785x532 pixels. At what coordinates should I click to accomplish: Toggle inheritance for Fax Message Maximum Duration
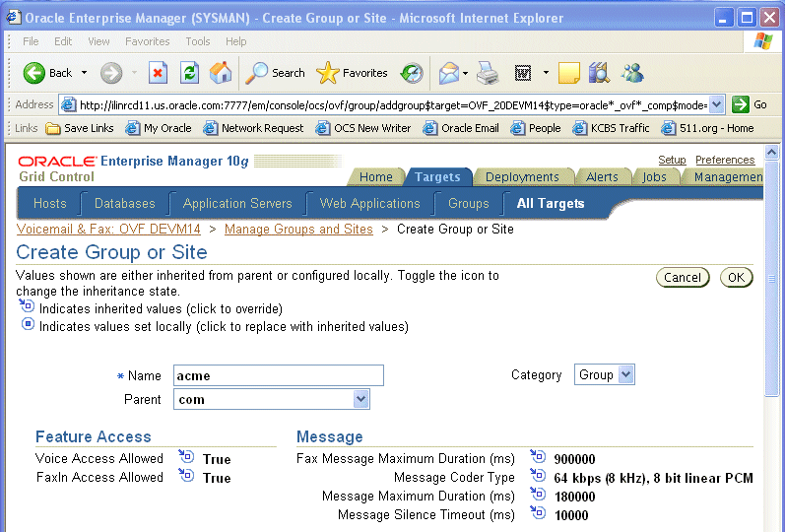click(x=538, y=456)
